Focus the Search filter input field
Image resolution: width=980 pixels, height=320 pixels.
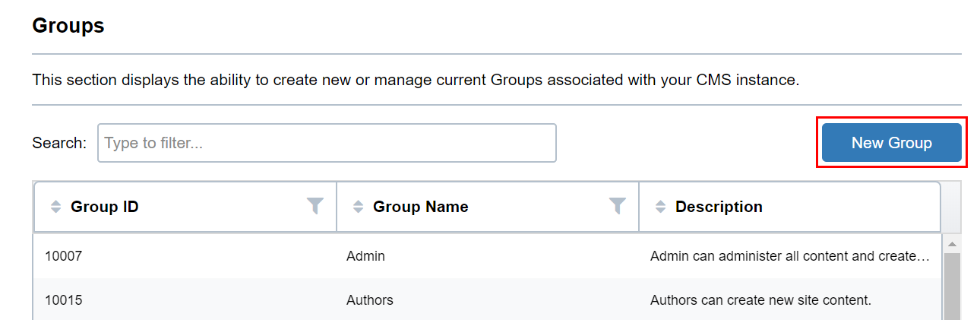click(x=327, y=143)
